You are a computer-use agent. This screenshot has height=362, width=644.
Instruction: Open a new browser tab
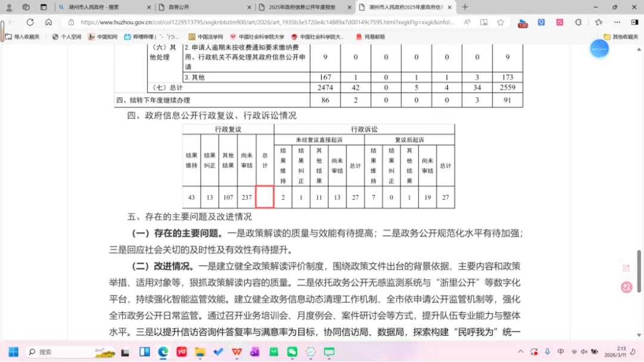click(x=465, y=7)
